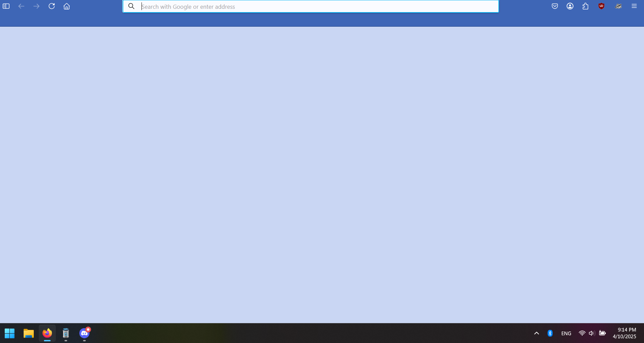
Task: Open the volume speaker control
Action: pyautogui.click(x=591, y=333)
